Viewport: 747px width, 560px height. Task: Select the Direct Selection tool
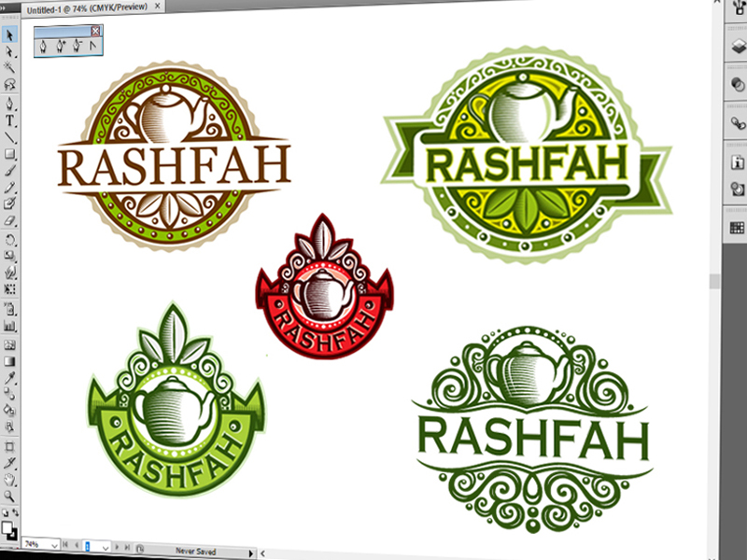[x=9, y=51]
